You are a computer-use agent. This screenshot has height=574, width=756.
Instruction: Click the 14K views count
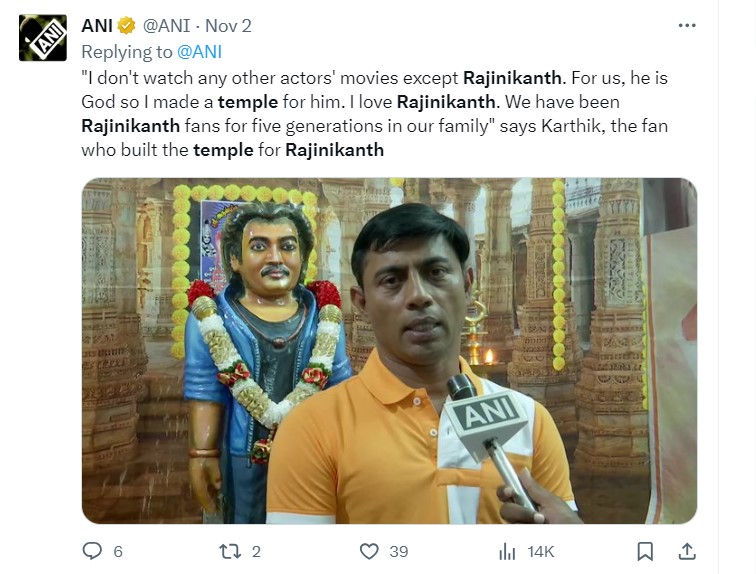(540, 551)
